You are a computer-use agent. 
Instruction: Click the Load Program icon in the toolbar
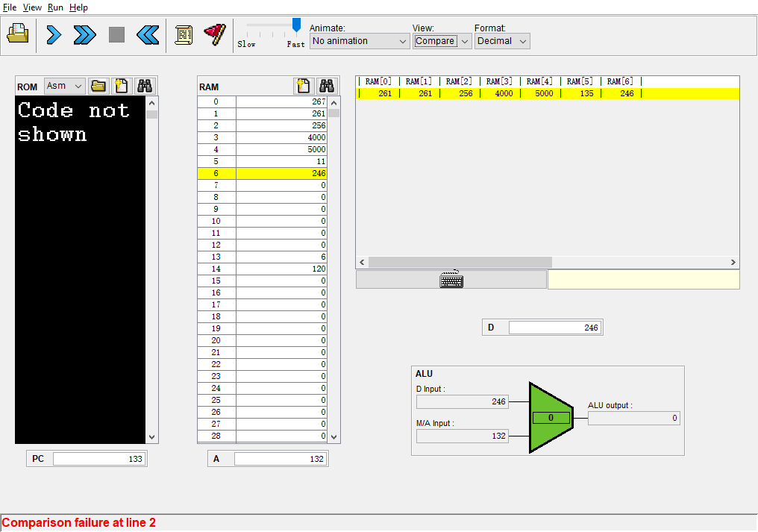pyautogui.click(x=18, y=34)
